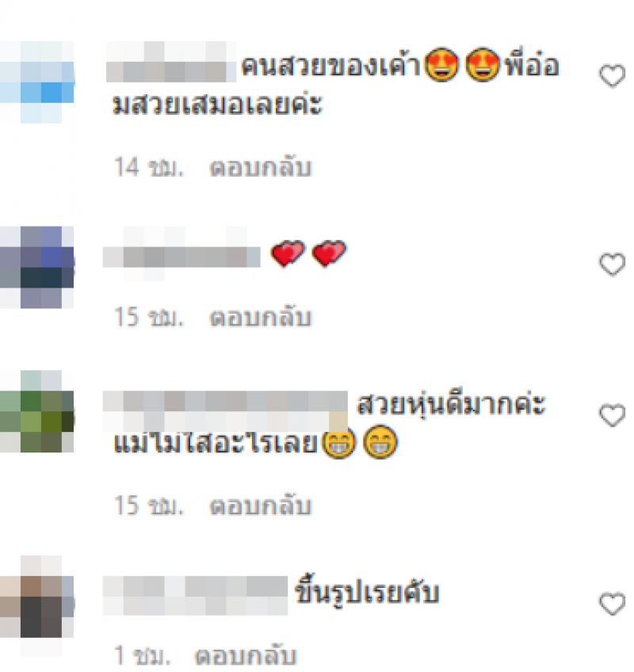Screen dimensions: 634x672
Task: Click the '14 ชม.' timestamp
Action: [x=148, y=167]
